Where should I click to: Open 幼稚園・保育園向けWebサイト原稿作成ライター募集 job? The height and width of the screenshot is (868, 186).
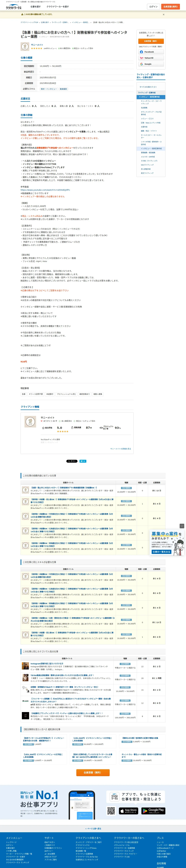64,687
